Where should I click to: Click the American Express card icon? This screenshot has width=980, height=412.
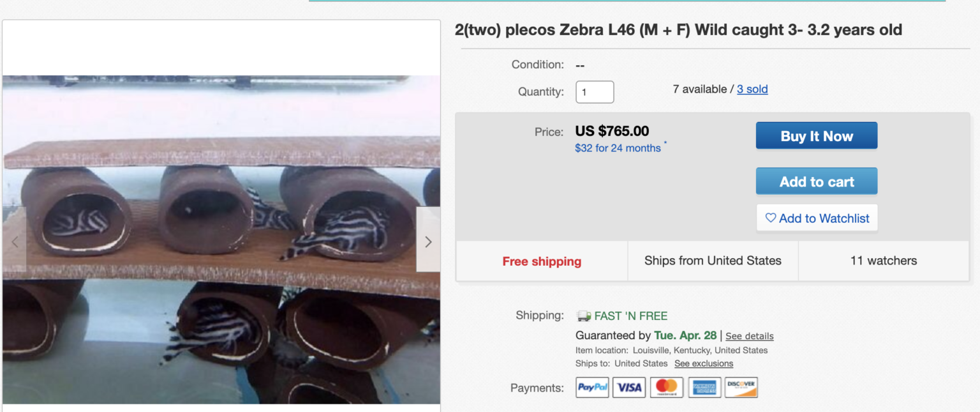(704, 388)
